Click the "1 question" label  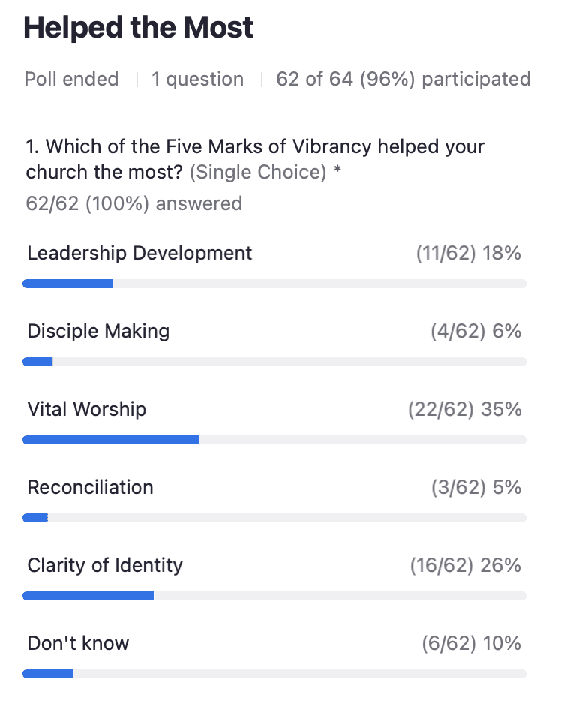[197, 79]
